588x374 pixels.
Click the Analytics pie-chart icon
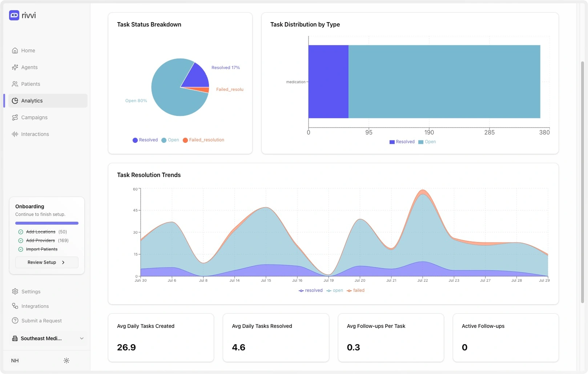pyautogui.click(x=15, y=101)
